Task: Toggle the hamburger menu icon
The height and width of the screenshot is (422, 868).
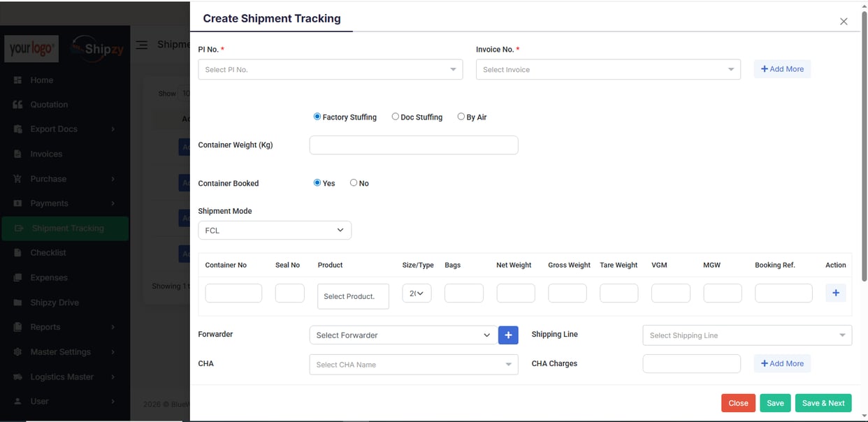Action: click(142, 45)
